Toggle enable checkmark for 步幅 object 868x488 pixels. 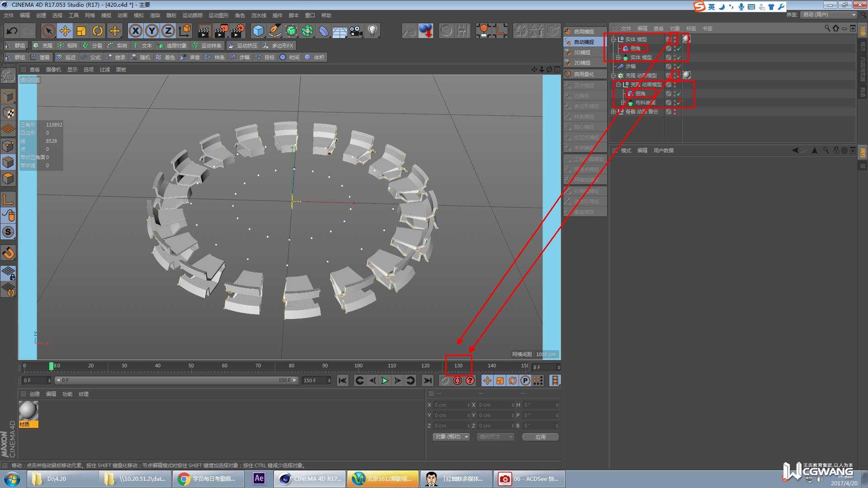[679, 66]
